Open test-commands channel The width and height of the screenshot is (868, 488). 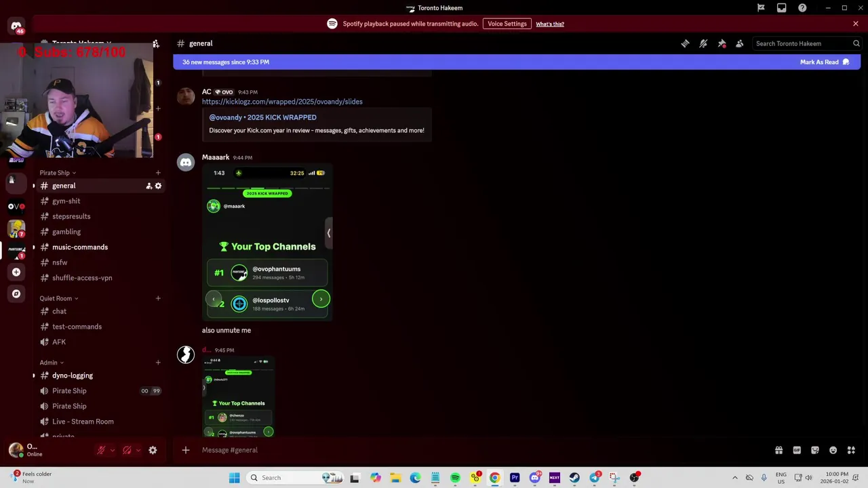coord(100,327)
